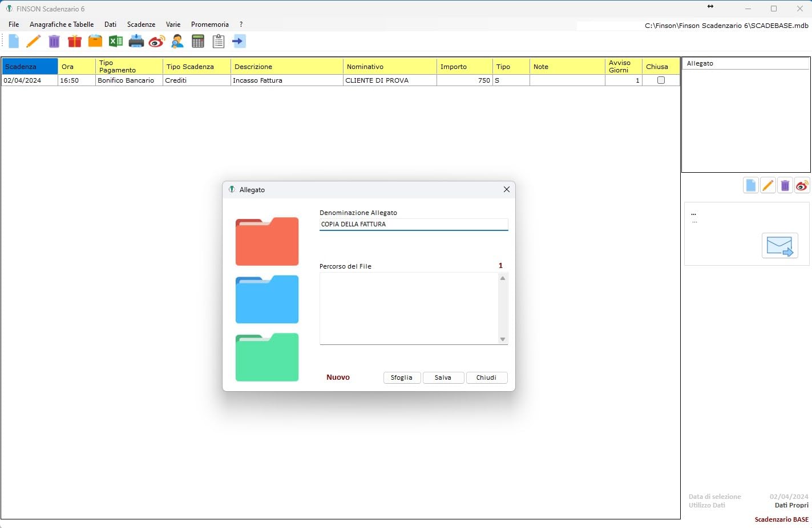This screenshot has width=812, height=528.
Task: Select the red folder in Allegato dialog
Action: tap(267, 241)
